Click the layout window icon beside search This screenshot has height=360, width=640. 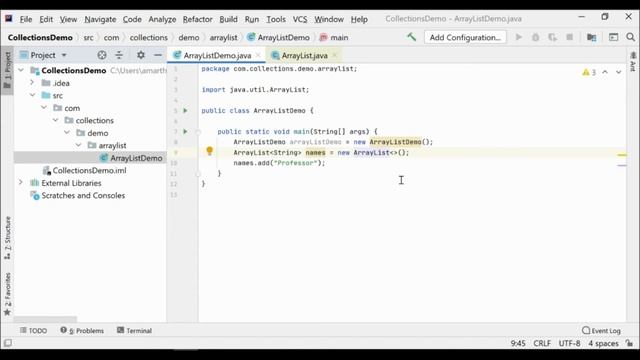tap(613, 37)
